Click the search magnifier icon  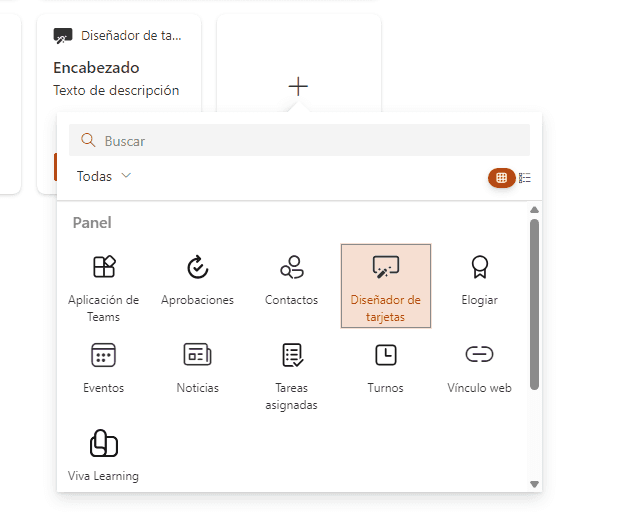coord(88,141)
